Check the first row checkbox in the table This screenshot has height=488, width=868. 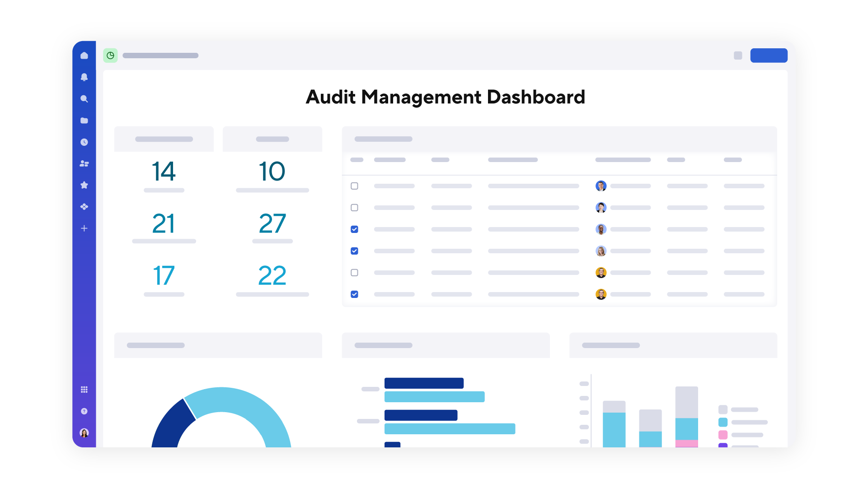pyautogui.click(x=354, y=186)
